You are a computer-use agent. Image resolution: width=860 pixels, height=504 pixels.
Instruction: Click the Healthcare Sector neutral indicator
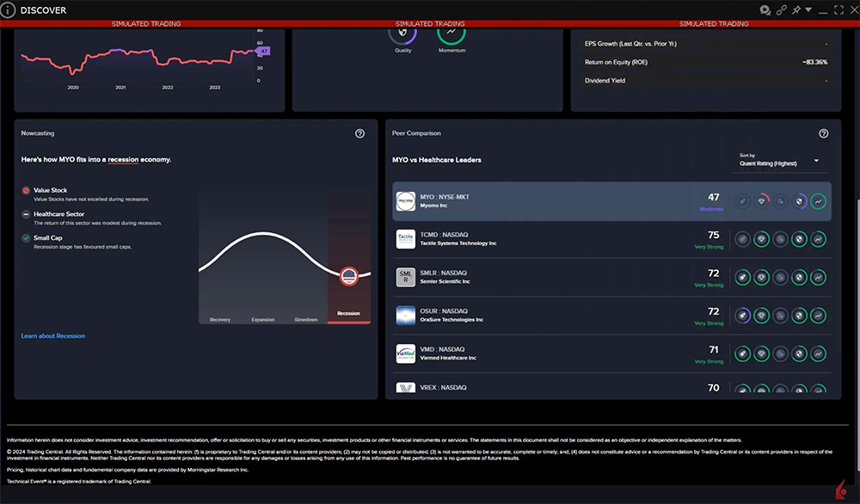(26, 214)
